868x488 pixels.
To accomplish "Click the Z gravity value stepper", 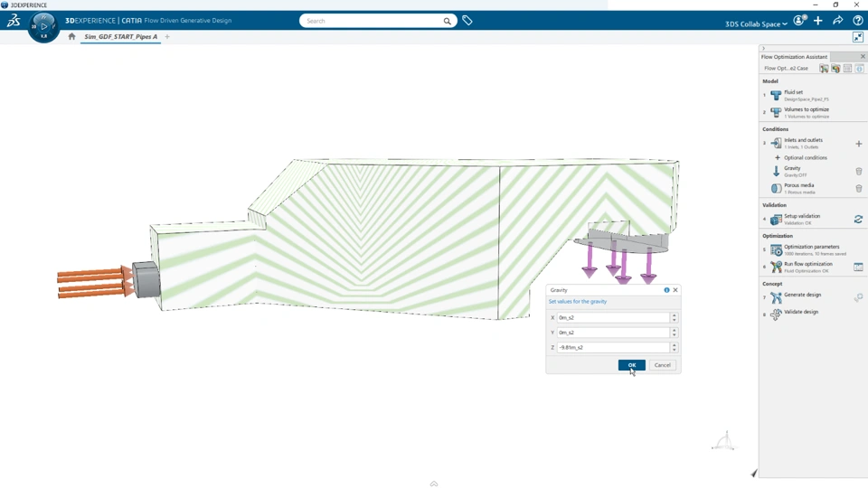I will pos(674,347).
